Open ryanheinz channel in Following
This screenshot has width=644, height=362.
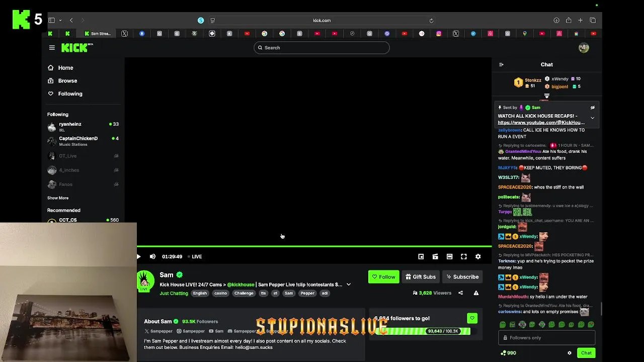point(83,127)
